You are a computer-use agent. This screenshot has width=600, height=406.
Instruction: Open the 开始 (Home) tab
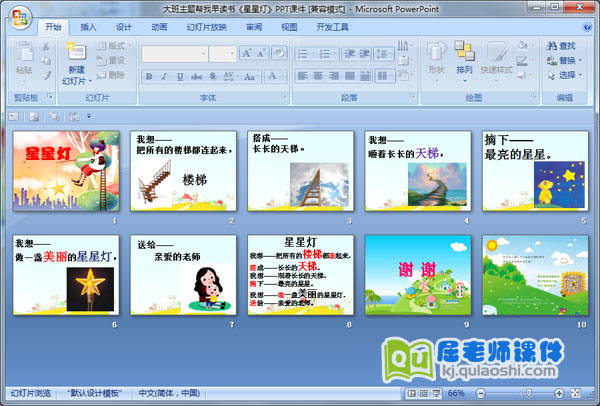(x=53, y=27)
